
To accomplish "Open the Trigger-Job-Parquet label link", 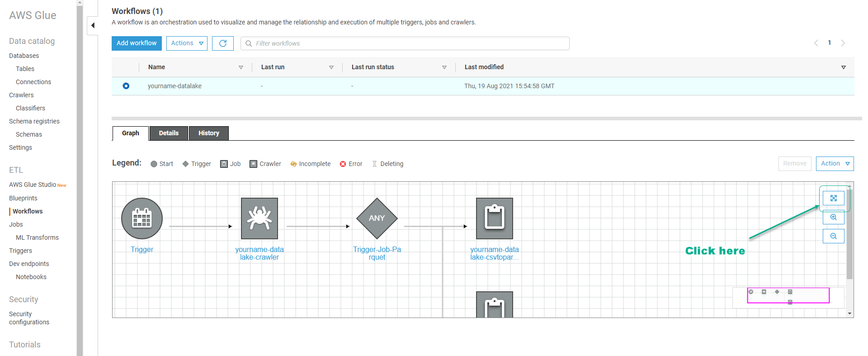I will pyautogui.click(x=377, y=253).
